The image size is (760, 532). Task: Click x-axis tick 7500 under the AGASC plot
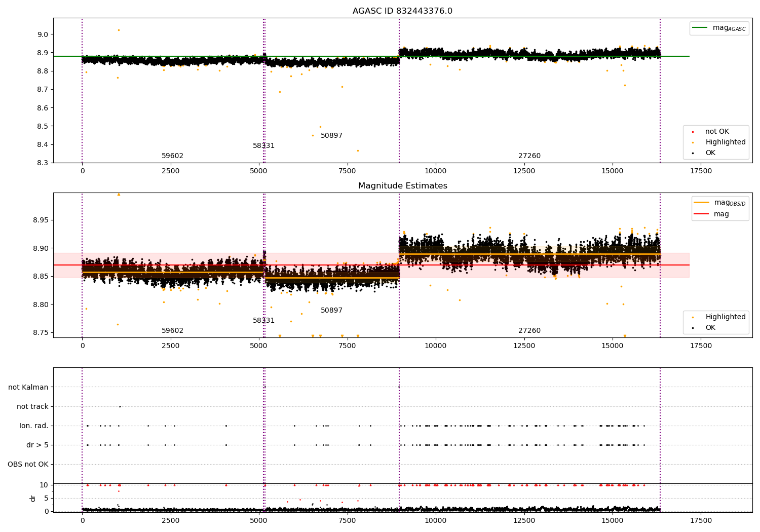pyautogui.click(x=348, y=171)
